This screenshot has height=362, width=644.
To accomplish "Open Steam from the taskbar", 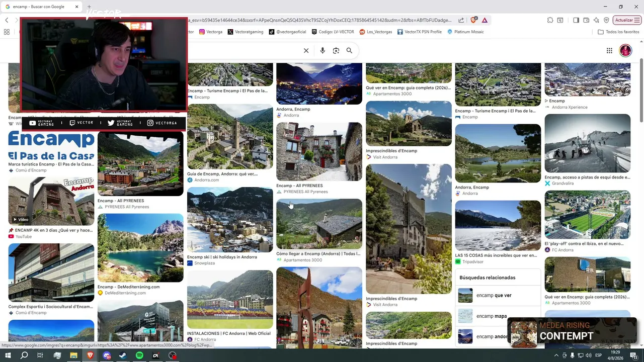I will coord(123,355).
